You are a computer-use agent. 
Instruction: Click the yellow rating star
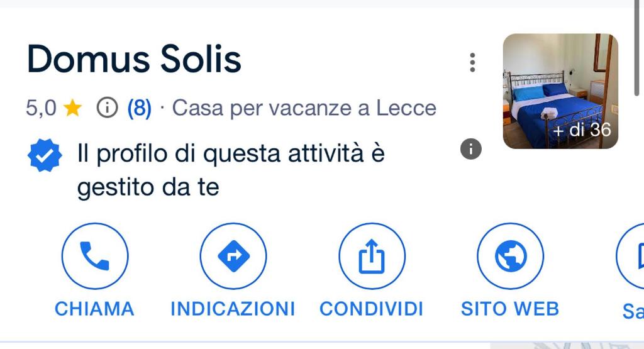tap(73, 109)
